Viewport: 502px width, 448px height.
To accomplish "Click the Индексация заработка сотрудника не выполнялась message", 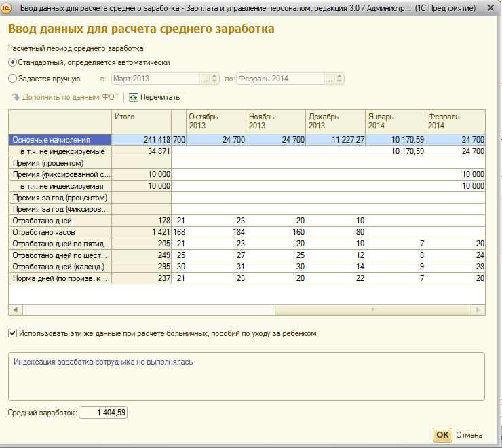I will pyautogui.click(x=103, y=362).
